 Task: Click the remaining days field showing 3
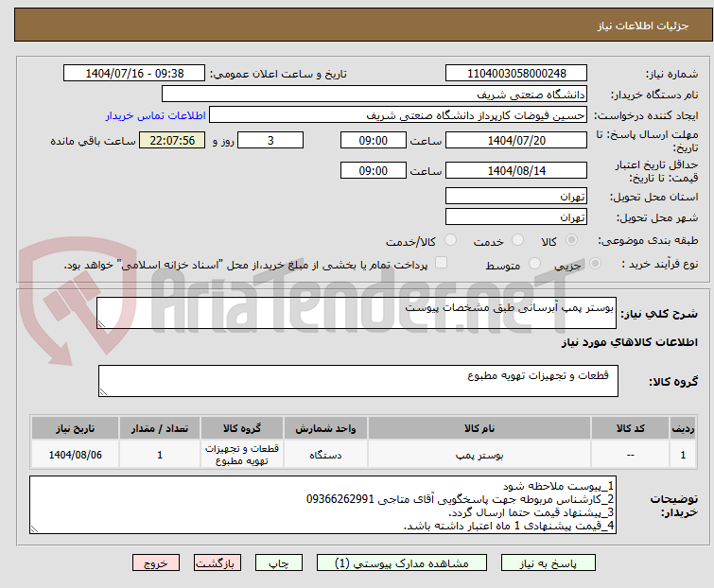(270, 140)
